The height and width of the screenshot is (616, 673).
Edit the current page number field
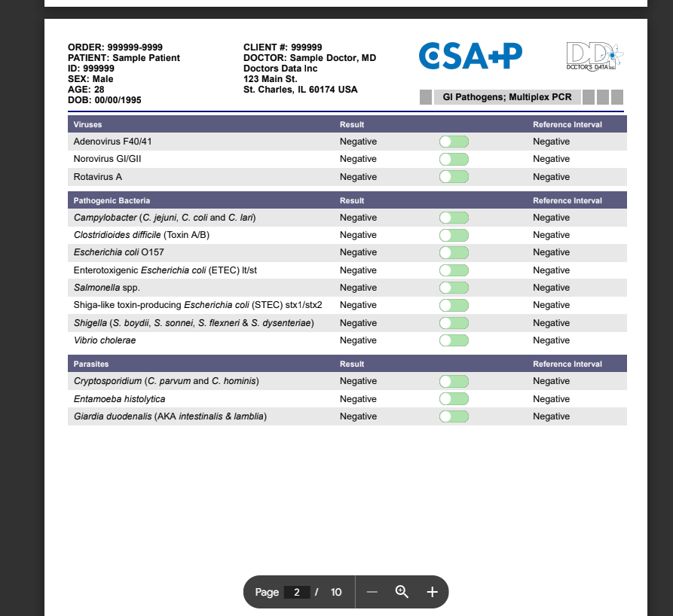(x=297, y=592)
